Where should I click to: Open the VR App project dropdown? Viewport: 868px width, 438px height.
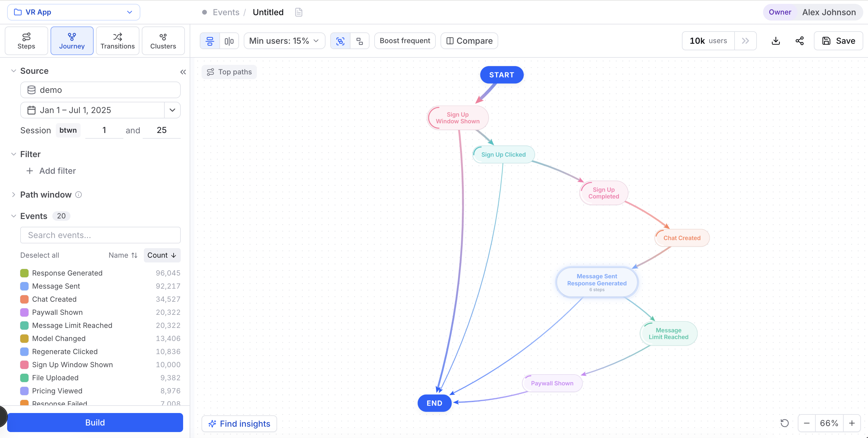tap(73, 12)
